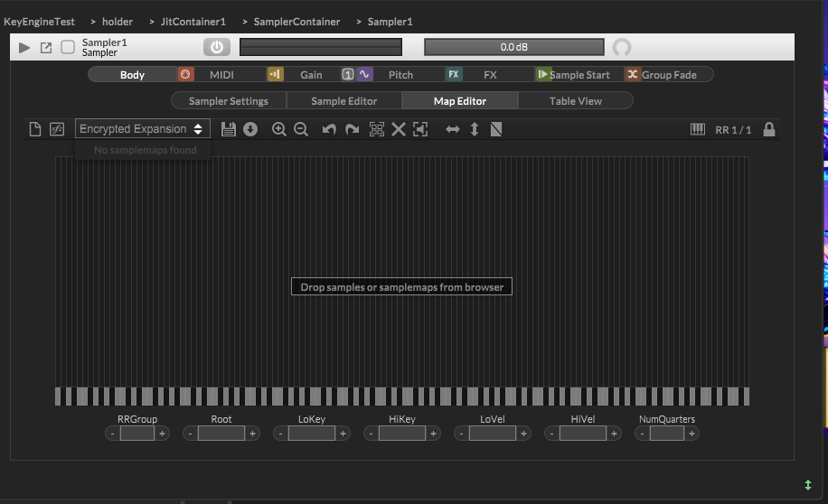The height and width of the screenshot is (504, 828).
Task: Open the Encrypted Expansion dropdown
Action: pos(142,129)
